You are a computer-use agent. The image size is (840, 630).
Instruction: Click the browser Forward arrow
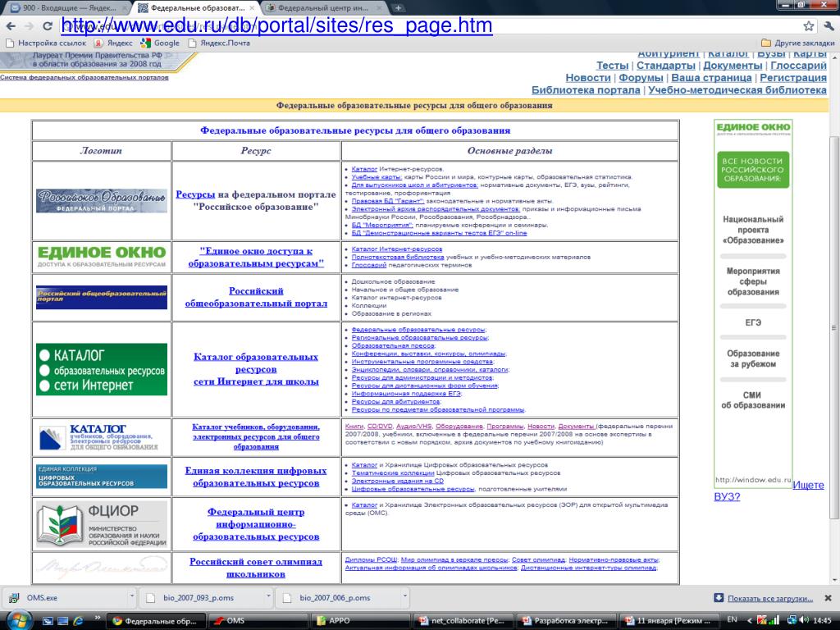[29, 26]
